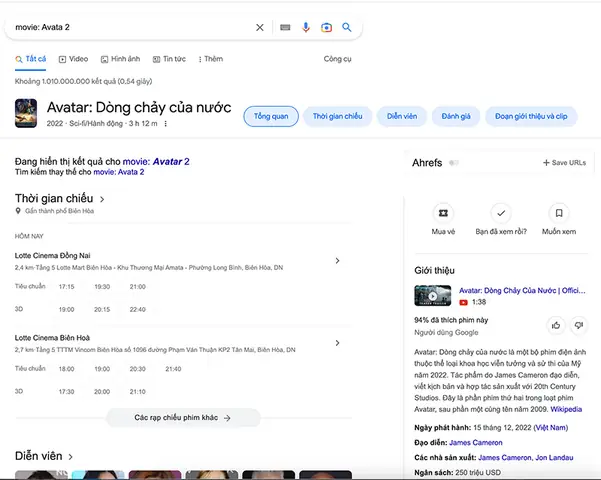
Task: Select 17:15 showtime at Lotte Đồng Nai
Action: point(66,287)
